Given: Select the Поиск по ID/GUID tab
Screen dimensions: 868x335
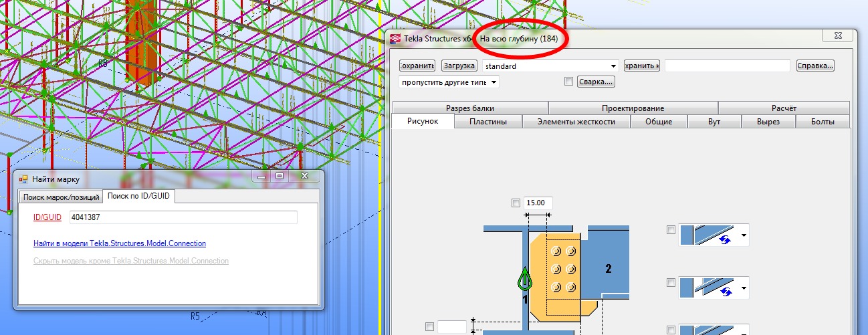Looking at the screenshot, I should coord(138,196).
